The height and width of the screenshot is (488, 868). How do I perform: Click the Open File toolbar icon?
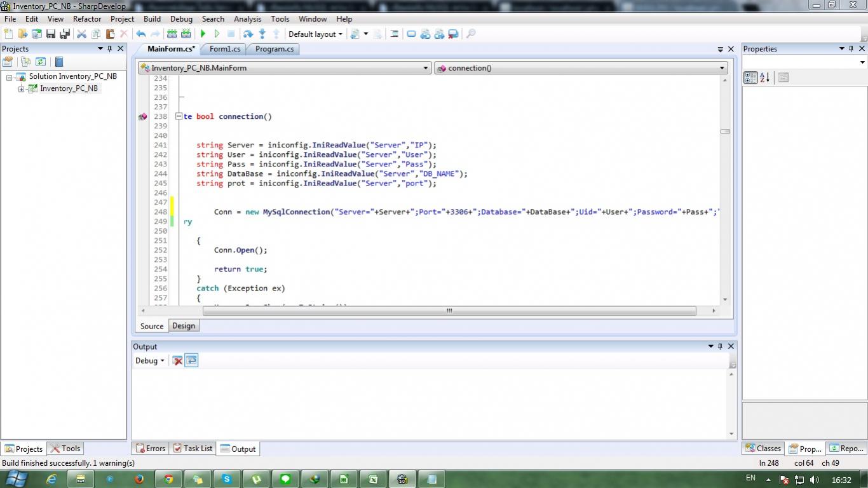pos(23,34)
